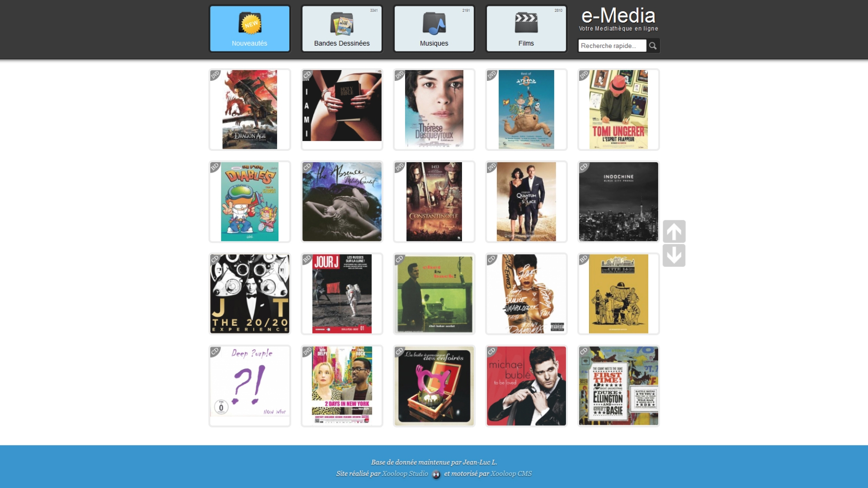Open the Tomi Ungerer DVD cover
Screen dimensions: 868x488
[618, 109]
